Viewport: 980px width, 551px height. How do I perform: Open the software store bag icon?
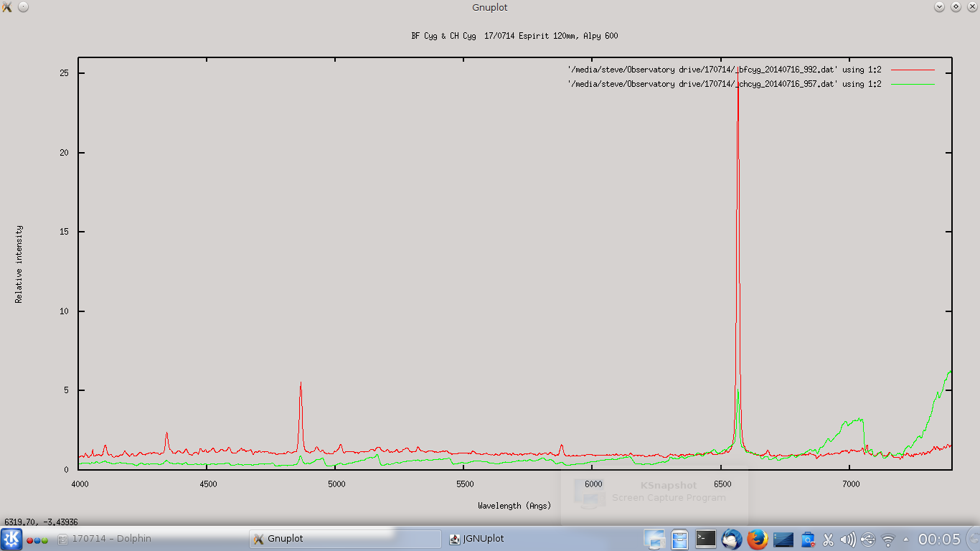pos(808,539)
